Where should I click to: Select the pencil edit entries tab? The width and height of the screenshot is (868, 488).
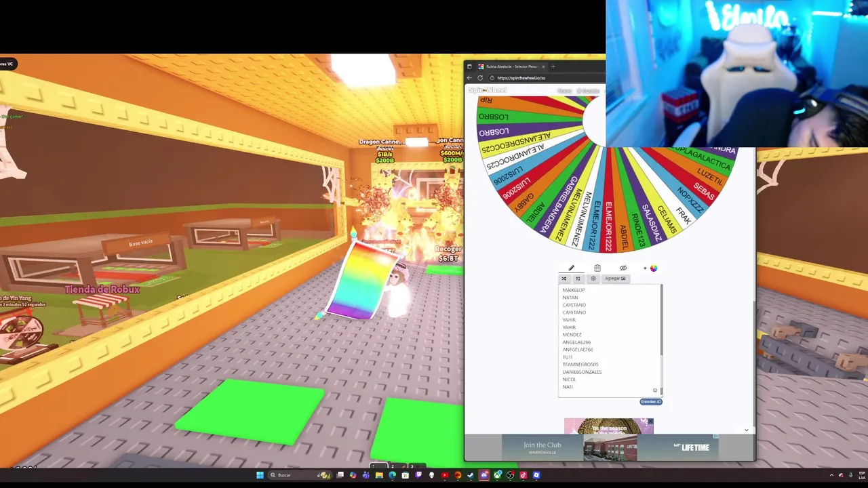click(x=571, y=268)
